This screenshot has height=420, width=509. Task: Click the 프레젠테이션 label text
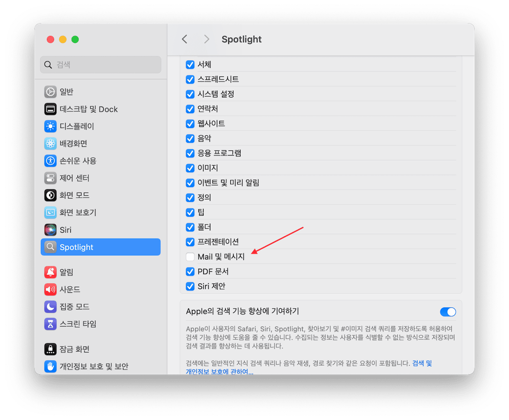tap(218, 242)
